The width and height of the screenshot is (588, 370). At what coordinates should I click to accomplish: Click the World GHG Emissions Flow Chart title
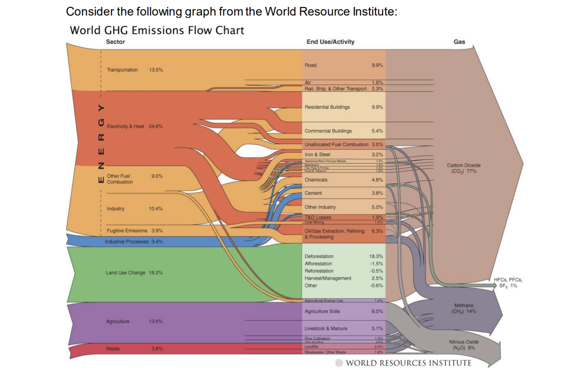tap(156, 30)
